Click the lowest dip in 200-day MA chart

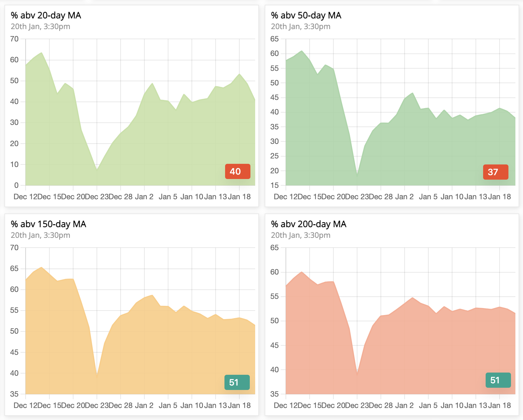coord(357,374)
